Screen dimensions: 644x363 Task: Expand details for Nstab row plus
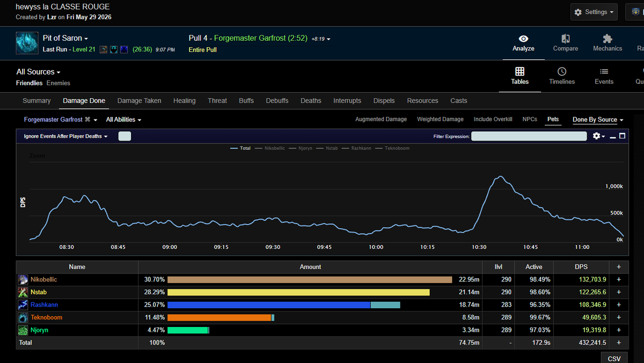pyautogui.click(x=619, y=292)
